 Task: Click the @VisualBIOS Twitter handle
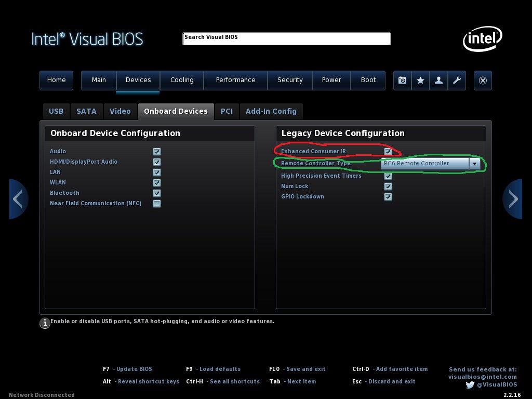(x=497, y=385)
